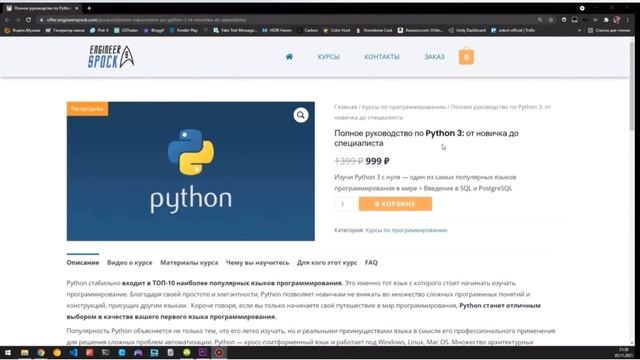Open the red circle recorder taskbar icon
Screen dimensions: 640x360
point(219,353)
